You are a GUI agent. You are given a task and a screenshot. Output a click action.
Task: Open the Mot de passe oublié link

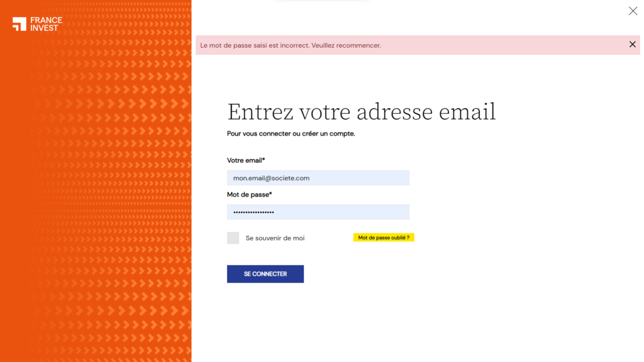pyautogui.click(x=384, y=238)
